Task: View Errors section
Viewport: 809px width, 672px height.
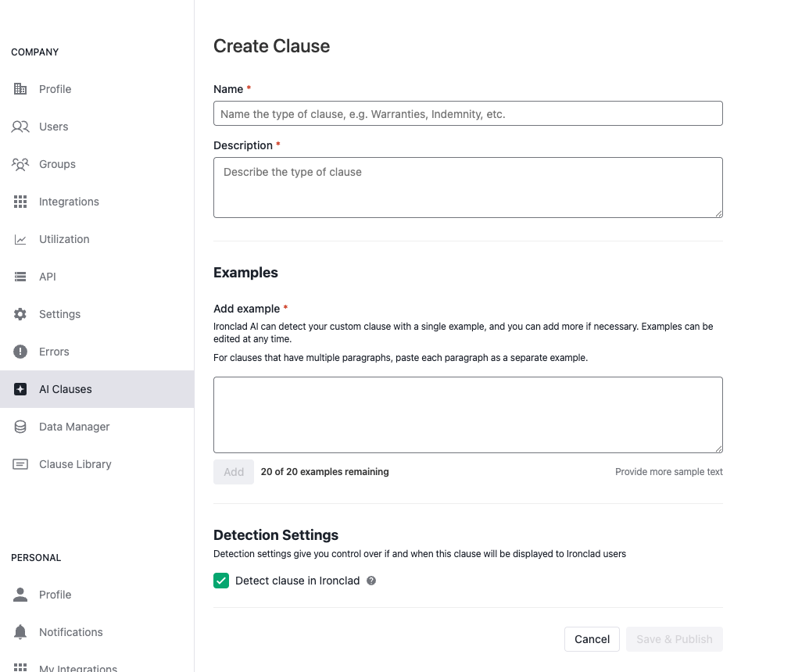Action: tap(97, 352)
